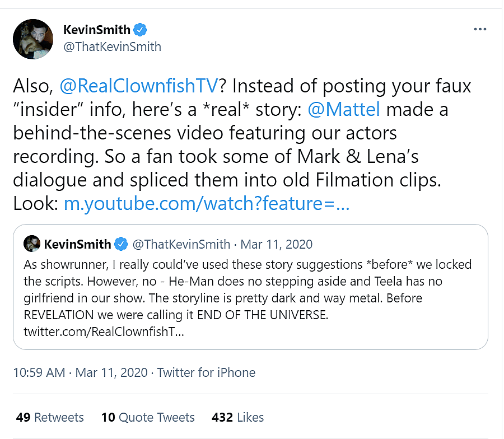Click the blue verified badge beside KevinSmith
Viewport: 504px width, 439px height.
coord(142,30)
